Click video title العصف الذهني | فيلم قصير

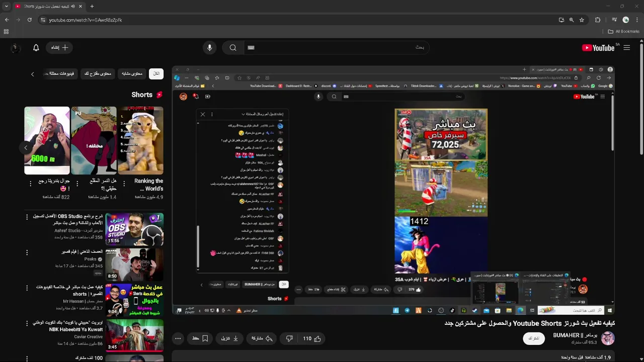82,252
